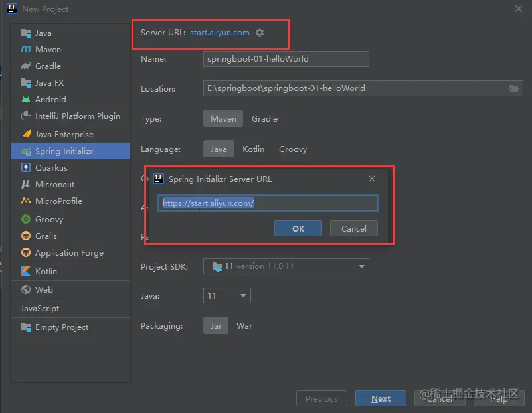This screenshot has width=532, height=413.
Task: Click the Quarkus icon
Action: pyautogui.click(x=26, y=167)
